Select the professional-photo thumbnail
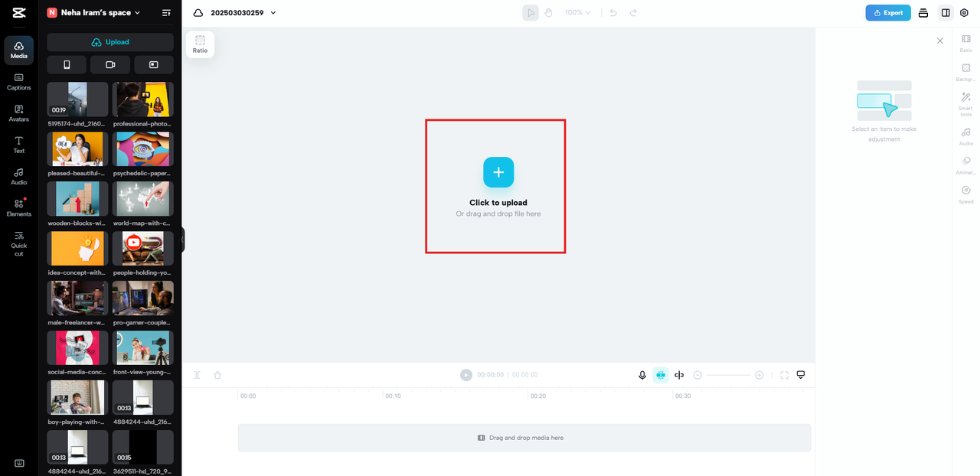 coord(143,99)
